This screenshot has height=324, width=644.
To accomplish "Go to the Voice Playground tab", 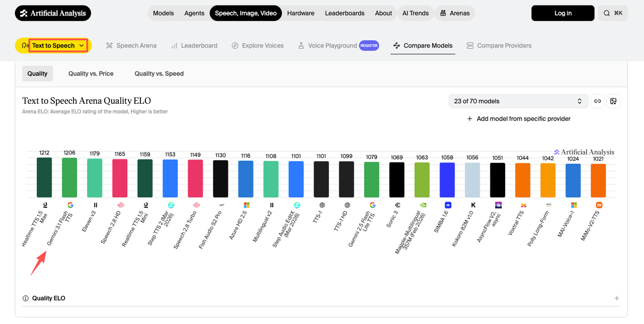I will [x=338, y=45].
